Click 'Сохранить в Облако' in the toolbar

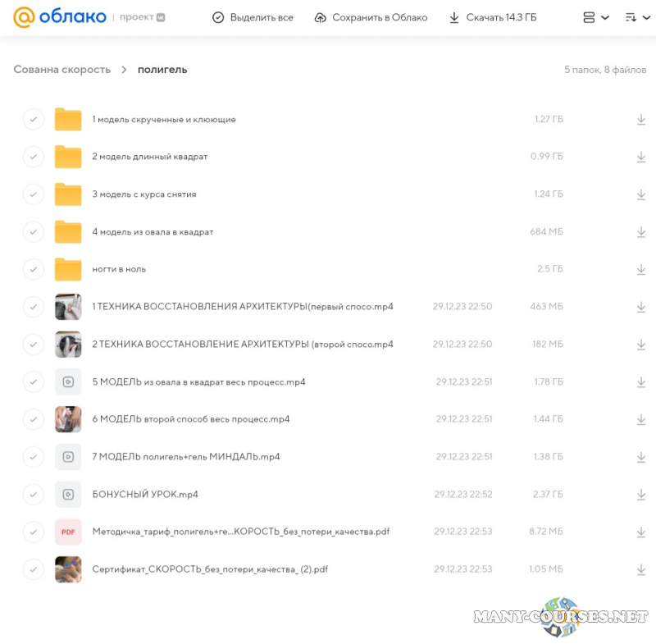[x=371, y=17]
